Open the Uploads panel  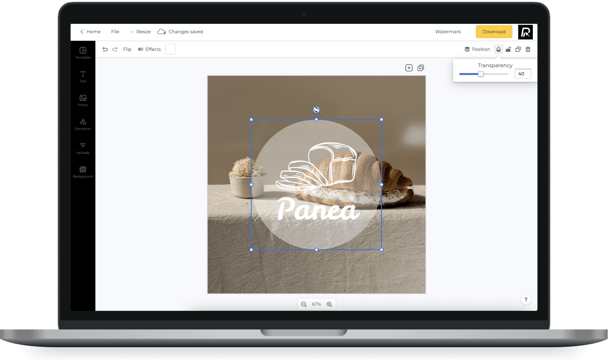tap(83, 148)
